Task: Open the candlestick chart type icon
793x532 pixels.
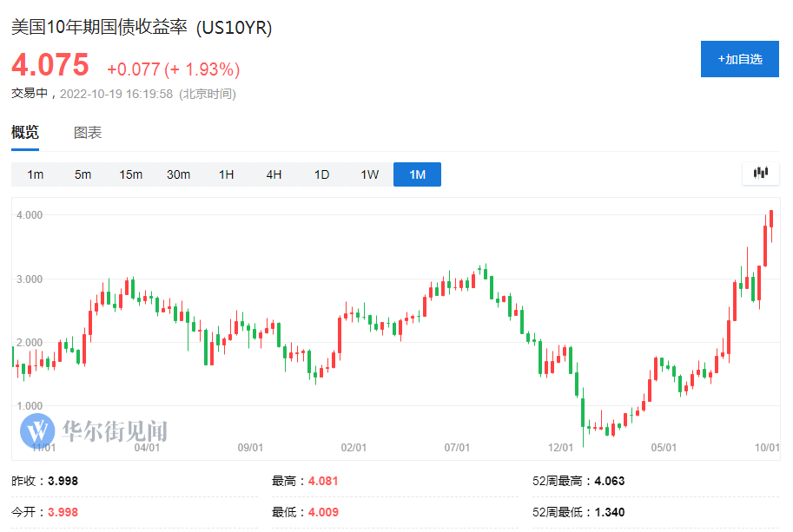Action: (761, 174)
